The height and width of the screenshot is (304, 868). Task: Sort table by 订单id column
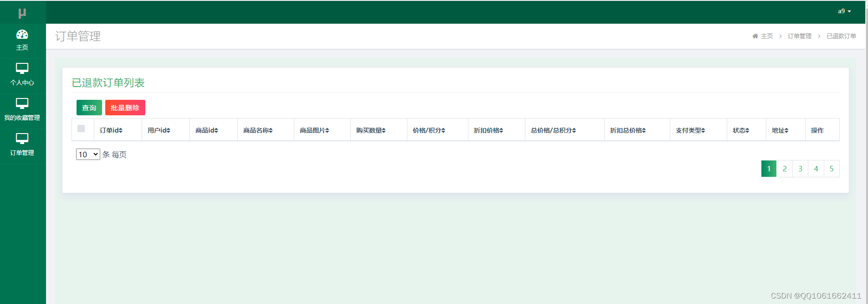(111, 130)
